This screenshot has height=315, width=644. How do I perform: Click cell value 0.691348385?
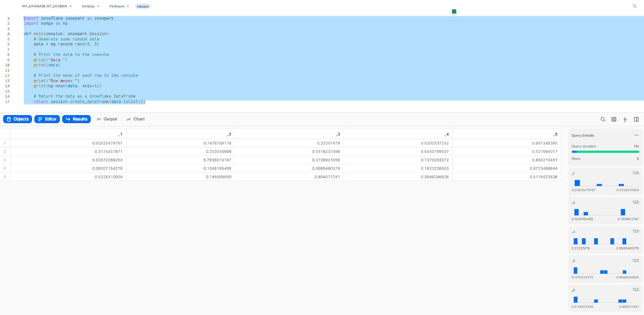(x=545, y=143)
